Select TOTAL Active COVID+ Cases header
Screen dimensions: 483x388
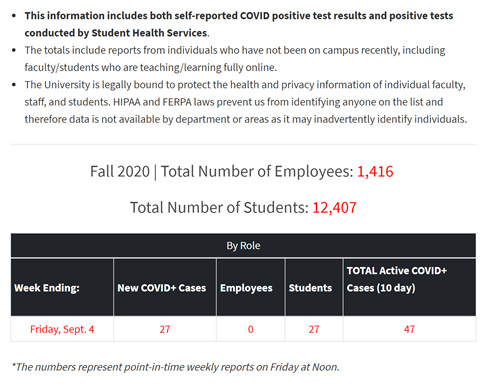[x=409, y=288]
